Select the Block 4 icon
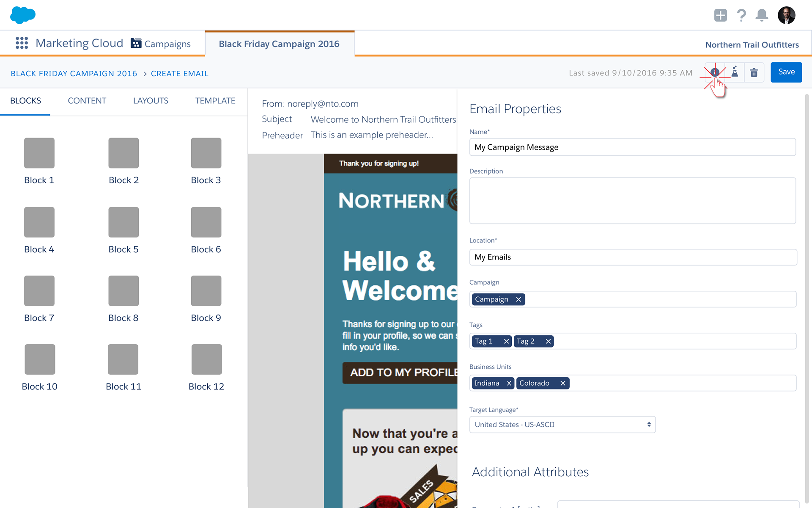 tap(39, 222)
